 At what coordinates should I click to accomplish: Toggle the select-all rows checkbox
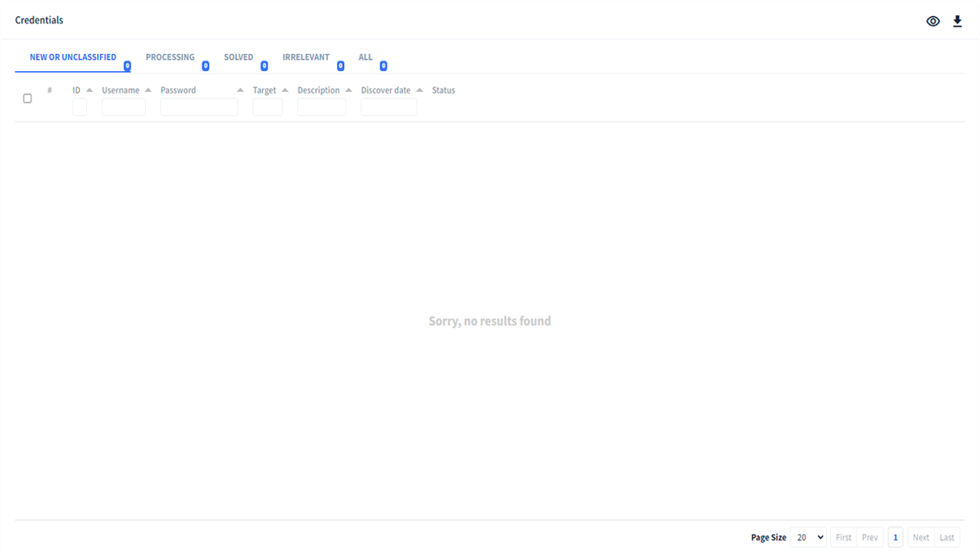[27, 98]
